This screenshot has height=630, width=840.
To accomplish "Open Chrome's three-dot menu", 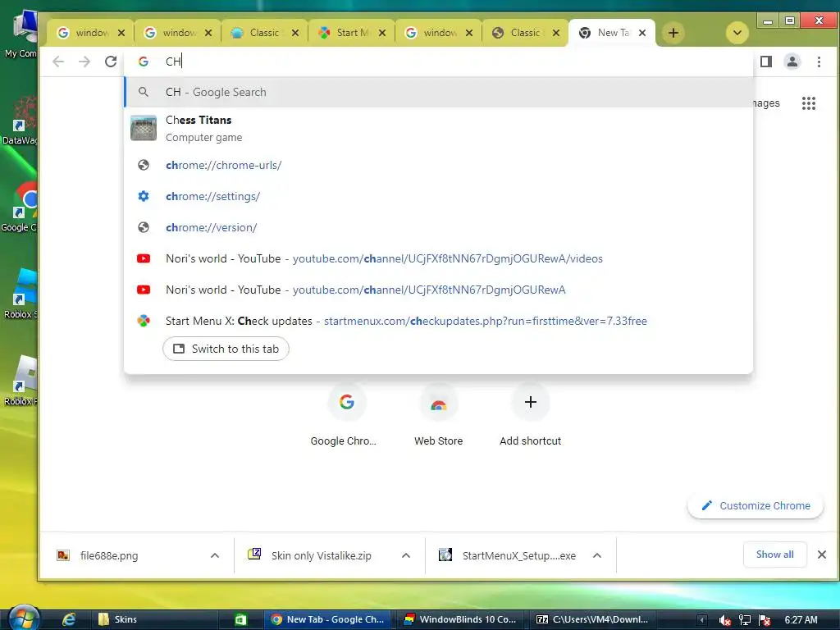I will [819, 62].
